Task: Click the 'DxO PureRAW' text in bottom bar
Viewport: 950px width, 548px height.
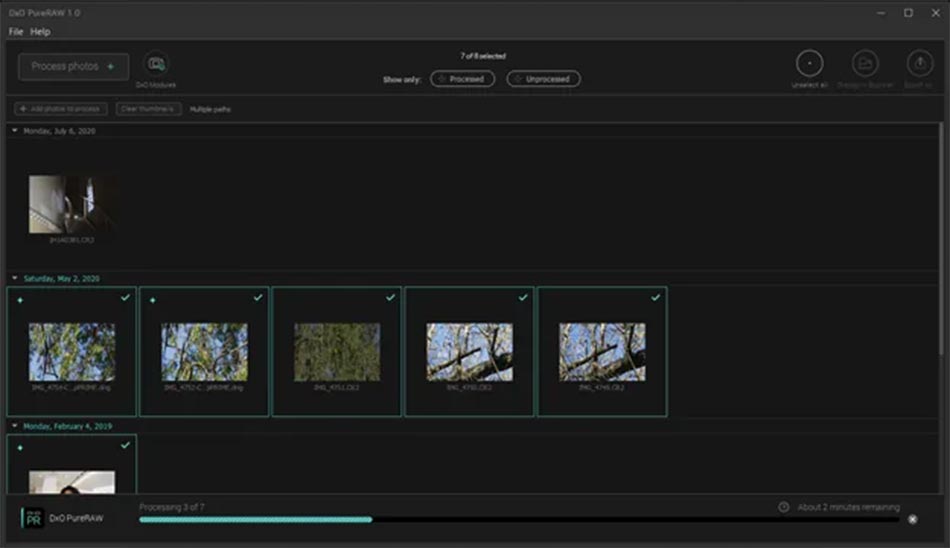Action: coord(76,518)
